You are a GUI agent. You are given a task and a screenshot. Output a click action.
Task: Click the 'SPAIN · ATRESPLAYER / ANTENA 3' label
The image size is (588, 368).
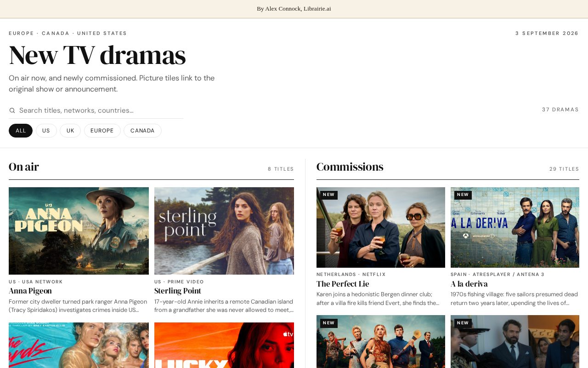click(498, 275)
